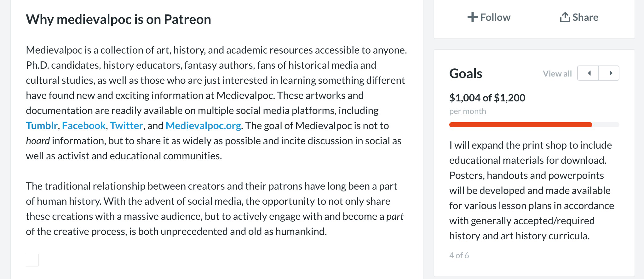This screenshot has height=279, width=644.
Task: Click the "per month" label
Action: point(468,111)
